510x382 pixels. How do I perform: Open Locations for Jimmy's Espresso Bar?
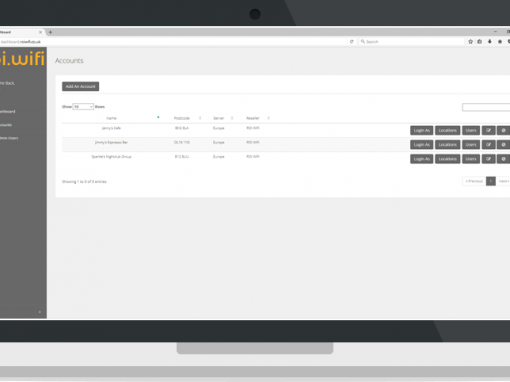point(447,145)
